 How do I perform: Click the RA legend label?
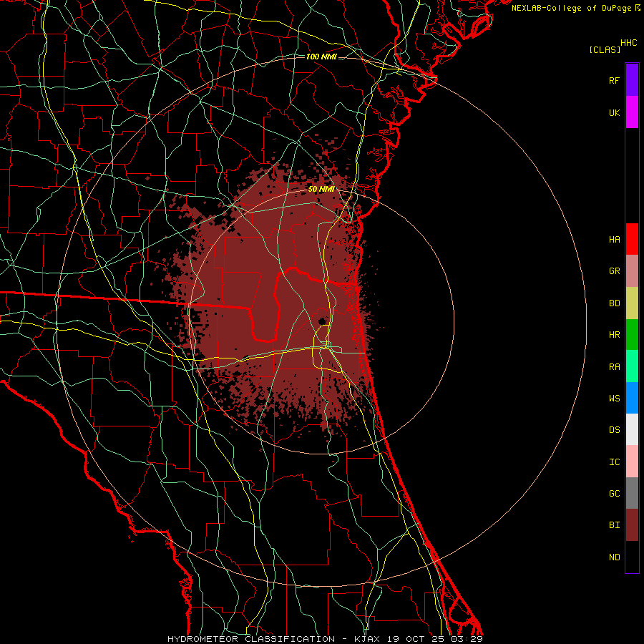[x=614, y=367]
